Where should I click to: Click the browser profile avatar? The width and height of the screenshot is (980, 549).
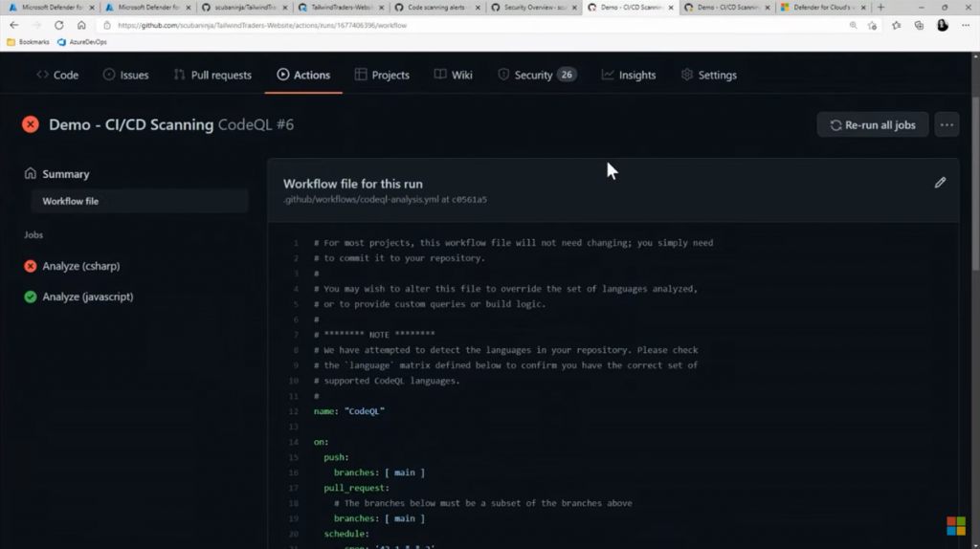tap(943, 25)
